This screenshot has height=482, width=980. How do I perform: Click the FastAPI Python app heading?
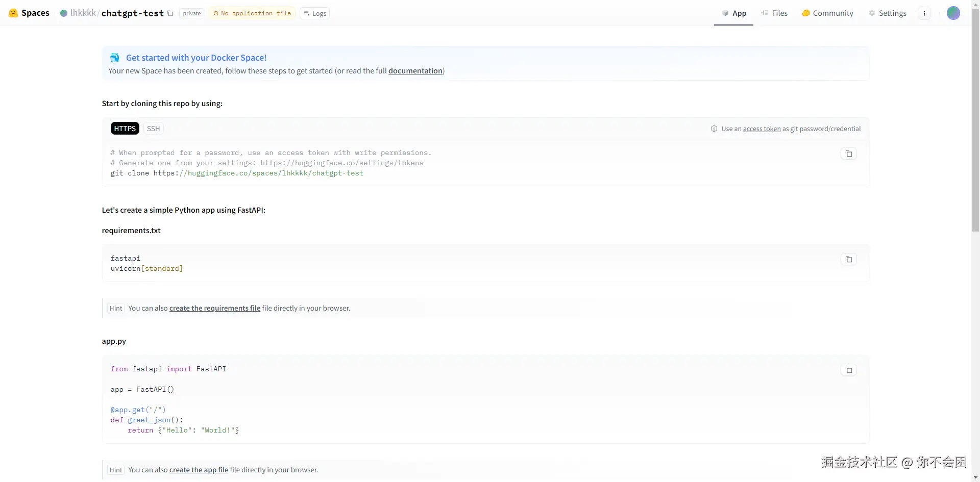point(184,210)
